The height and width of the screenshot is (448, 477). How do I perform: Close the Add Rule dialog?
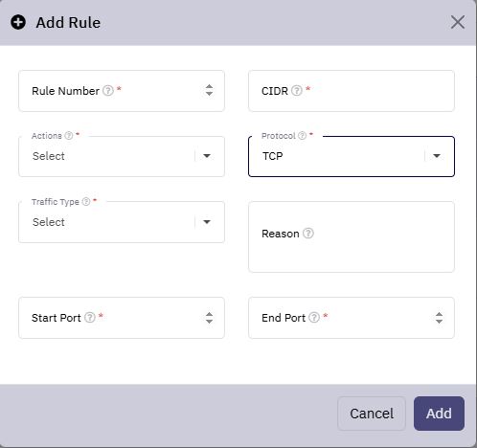tap(458, 22)
